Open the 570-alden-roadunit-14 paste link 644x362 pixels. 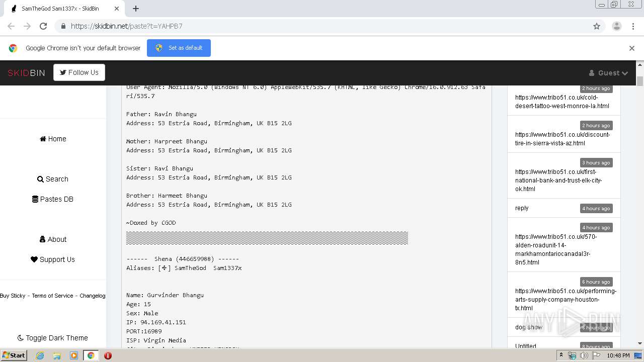coord(556,249)
